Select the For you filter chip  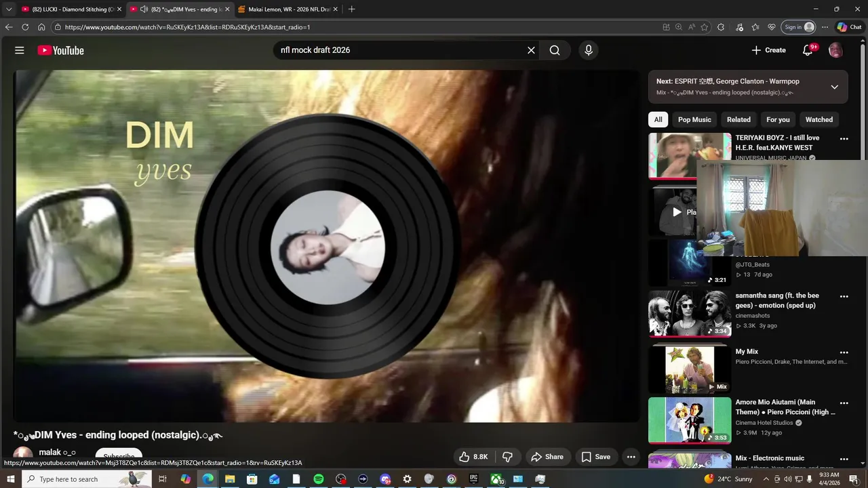click(778, 120)
